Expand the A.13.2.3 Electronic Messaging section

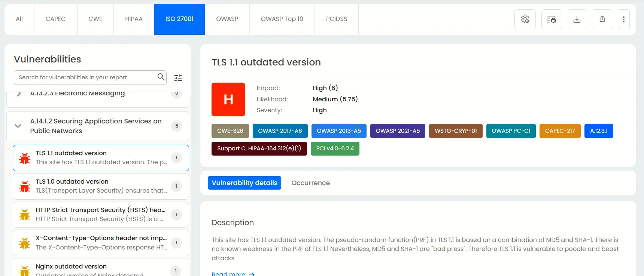click(19, 93)
